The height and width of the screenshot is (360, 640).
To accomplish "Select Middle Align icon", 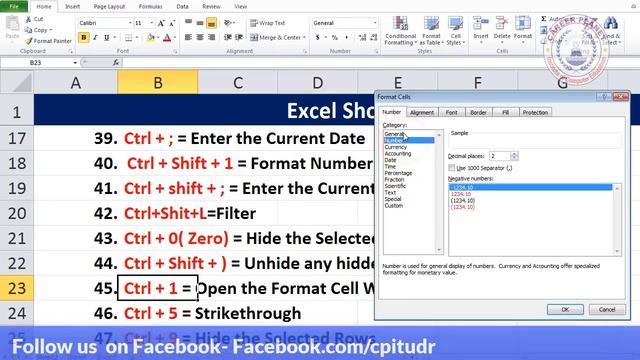I will (x=200, y=23).
